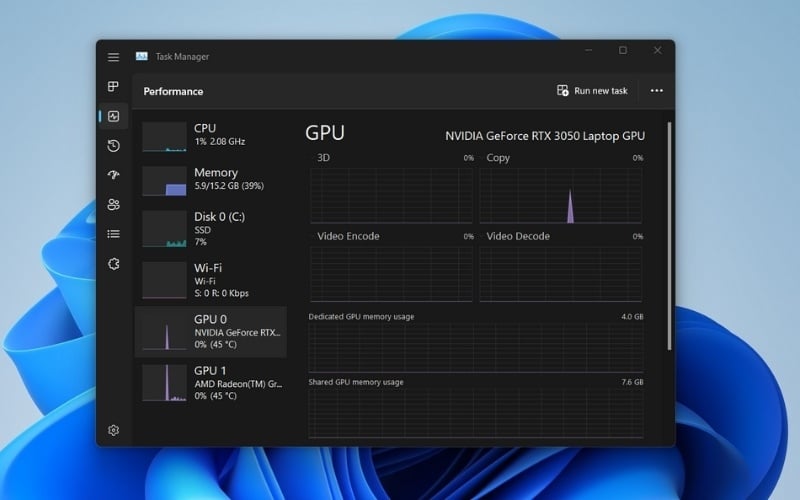Go to the Processes page icon
This screenshot has width=800, height=500.
(x=113, y=86)
